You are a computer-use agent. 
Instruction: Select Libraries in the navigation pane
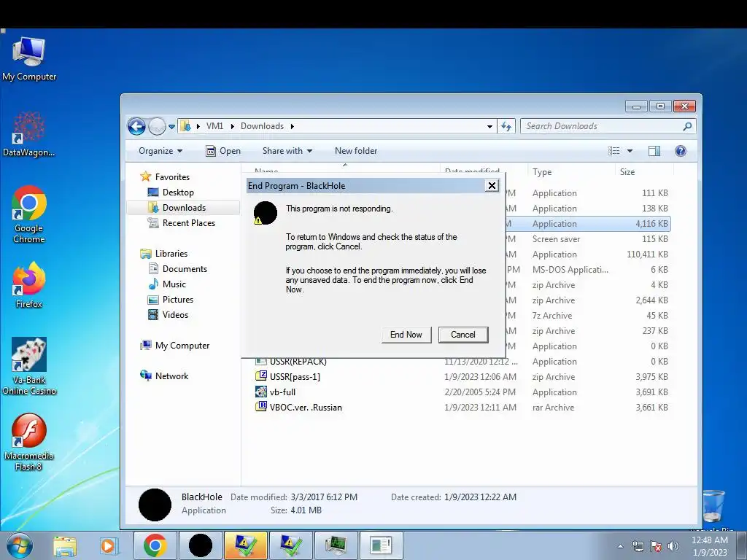pyautogui.click(x=164, y=253)
